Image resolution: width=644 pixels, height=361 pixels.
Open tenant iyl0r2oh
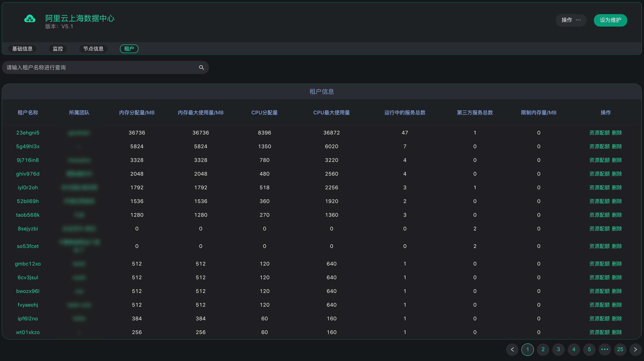[x=28, y=188]
